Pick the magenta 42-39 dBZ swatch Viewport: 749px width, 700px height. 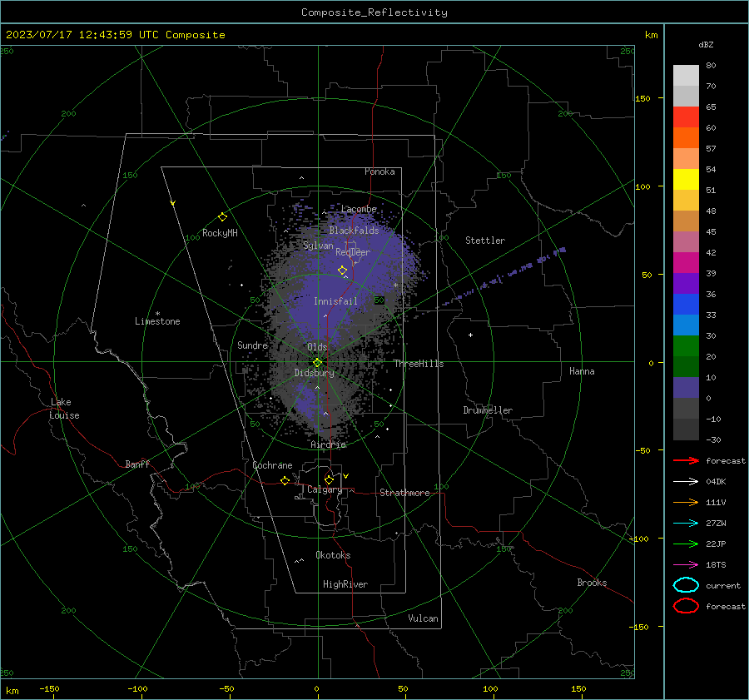(686, 263)
